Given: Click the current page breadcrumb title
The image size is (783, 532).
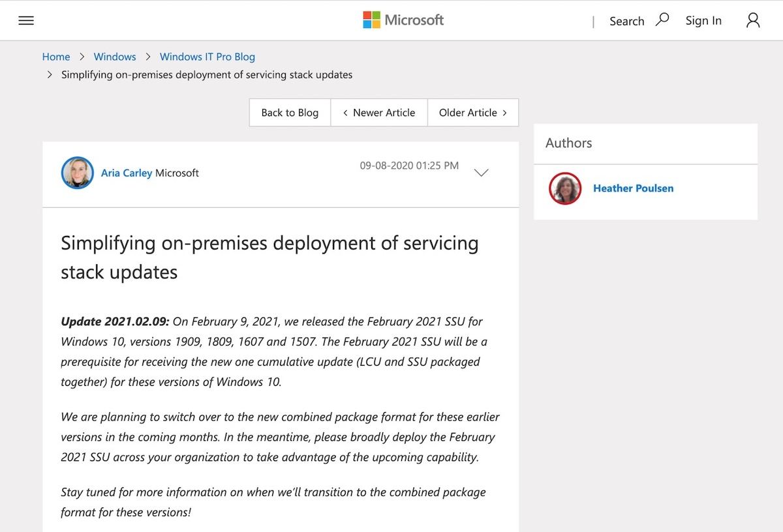Looking at the screenshot, I should pyautogui.click(x=207, y=74).
